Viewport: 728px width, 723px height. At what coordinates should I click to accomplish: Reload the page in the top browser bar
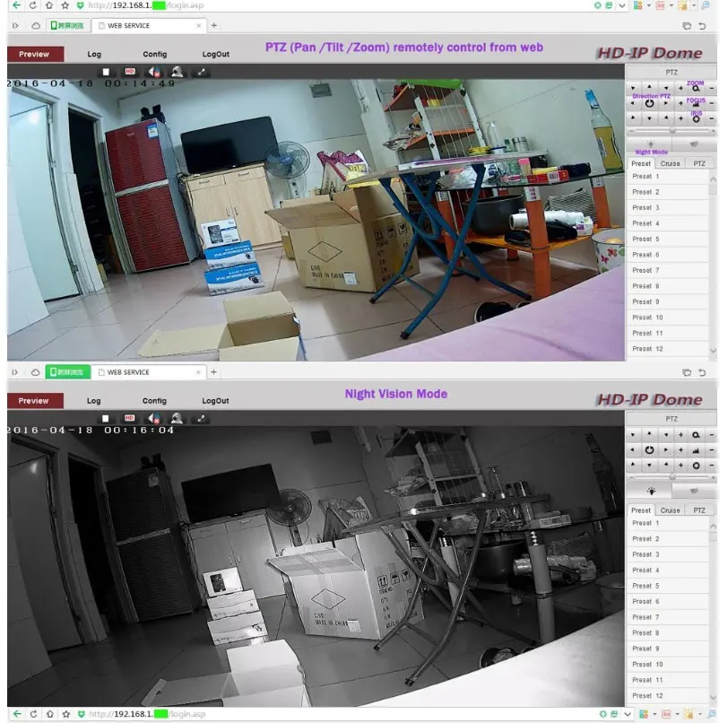(32, 5)
